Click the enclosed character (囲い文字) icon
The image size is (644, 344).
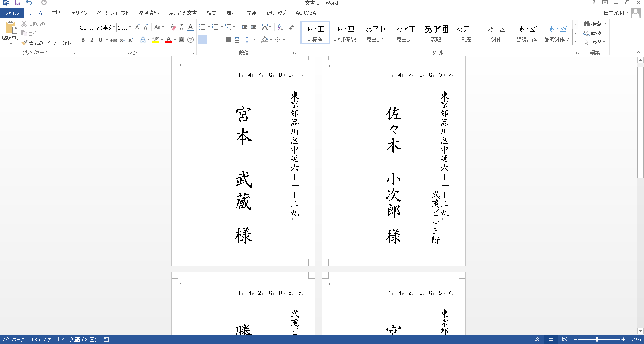point(191,40)
